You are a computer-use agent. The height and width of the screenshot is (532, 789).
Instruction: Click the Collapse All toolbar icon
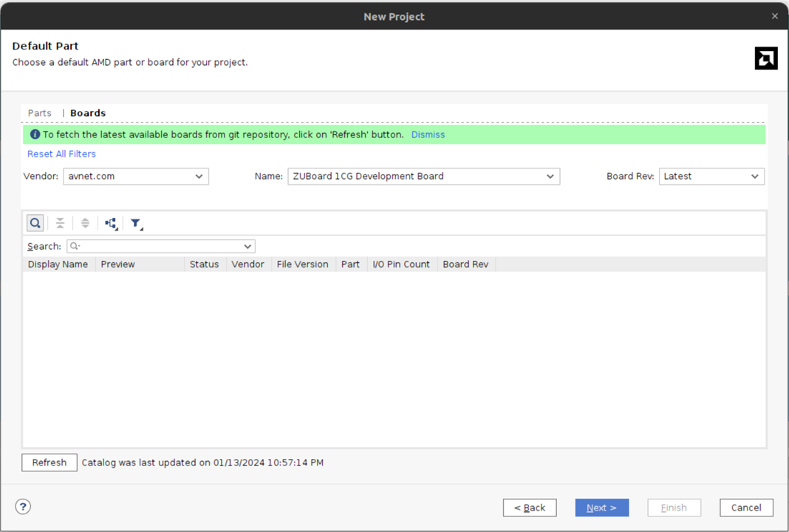coord(60,223)
